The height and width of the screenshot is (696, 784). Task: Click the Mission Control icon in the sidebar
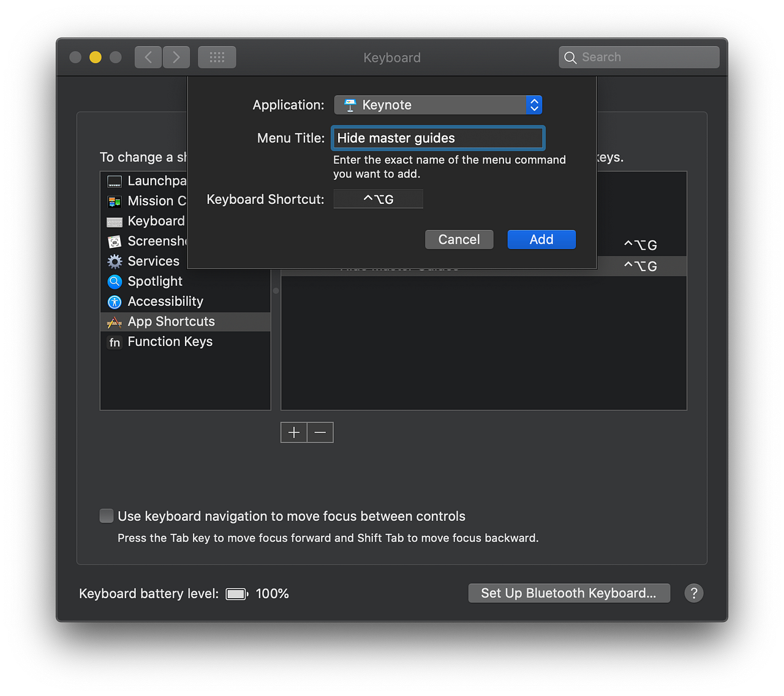pyautogui.click(x=115, y=201)
